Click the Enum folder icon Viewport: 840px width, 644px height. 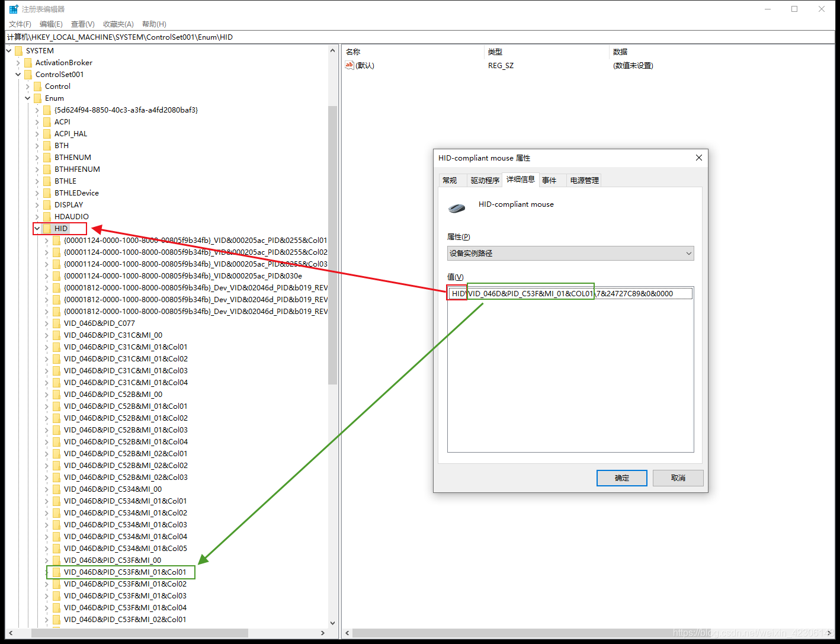click(x=37, y=98)
